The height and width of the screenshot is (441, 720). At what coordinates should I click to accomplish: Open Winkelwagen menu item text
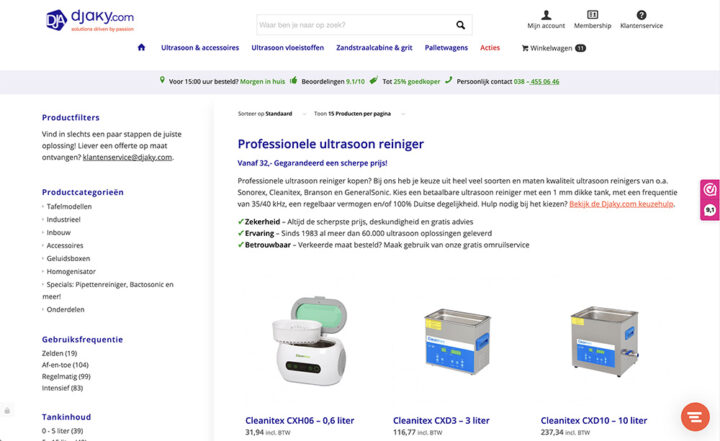point(551,48)
